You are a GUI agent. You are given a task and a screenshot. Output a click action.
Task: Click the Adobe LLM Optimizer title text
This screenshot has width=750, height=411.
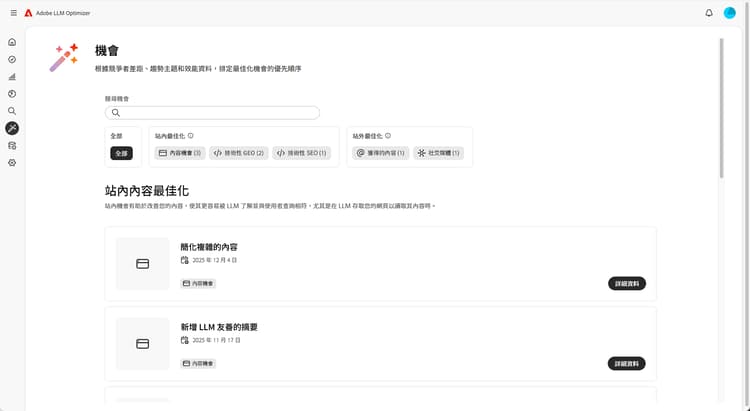point(63,13)
